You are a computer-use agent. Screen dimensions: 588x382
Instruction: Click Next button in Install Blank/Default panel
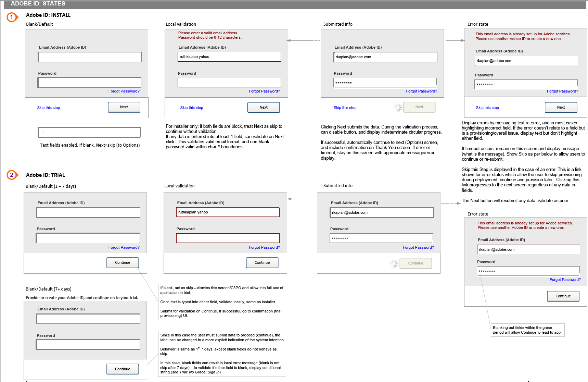(x=124, y=107)
